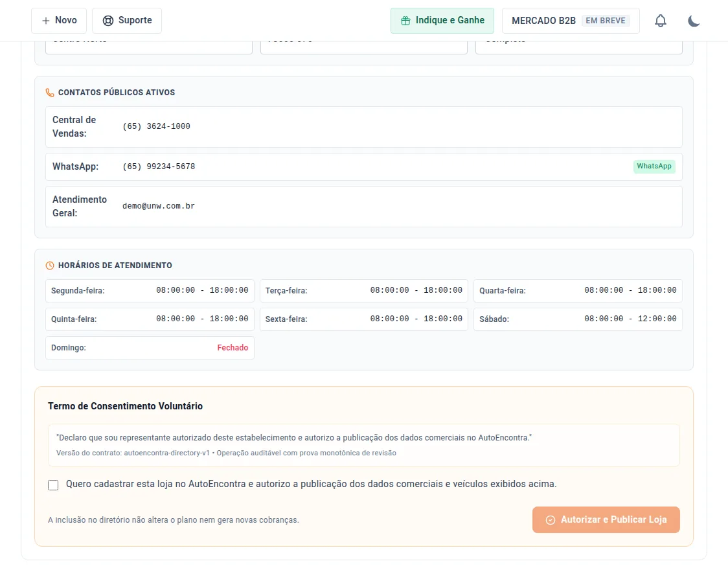Click the clock icon by Horários de Atendimento
The height and width of the screenshot is (570, 728).
[50, 266]
